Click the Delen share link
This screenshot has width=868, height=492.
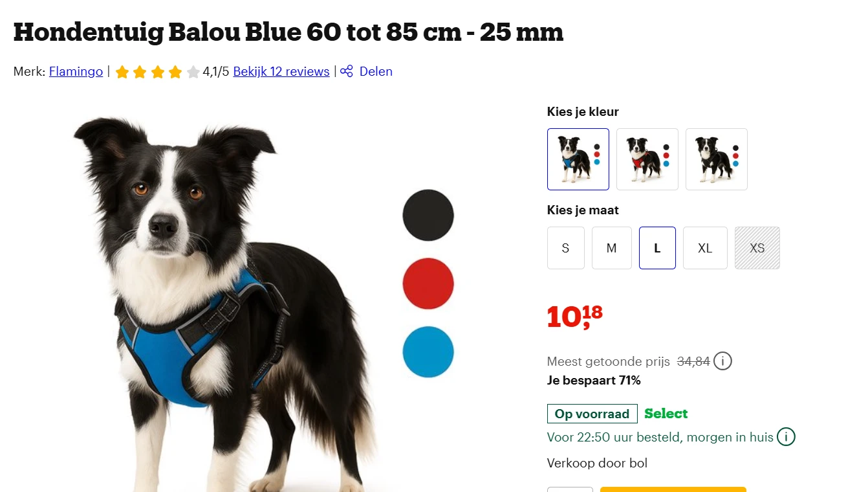(x=376, y=71)
